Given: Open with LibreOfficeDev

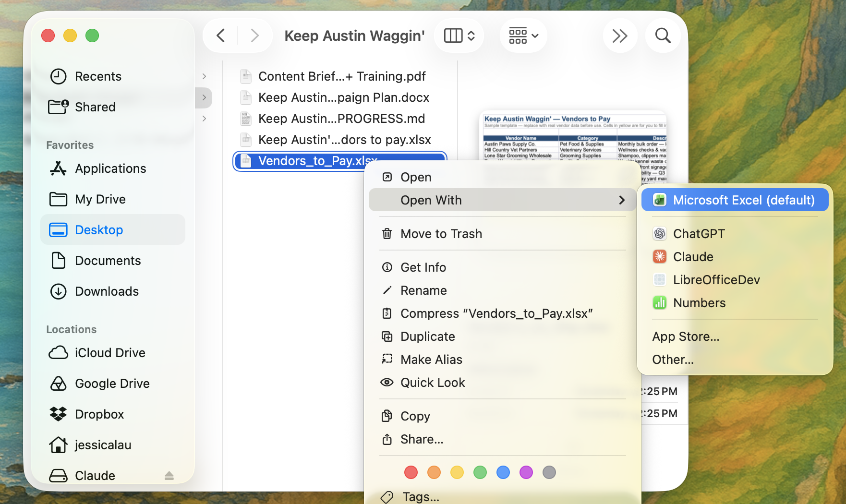Looking at the screenshot, I should pyautogui.click(x=735, y=280).
